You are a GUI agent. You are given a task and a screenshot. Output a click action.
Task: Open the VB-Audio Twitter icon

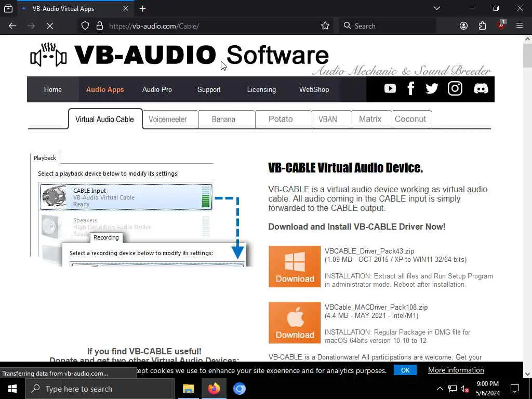(x=432, y=89)
